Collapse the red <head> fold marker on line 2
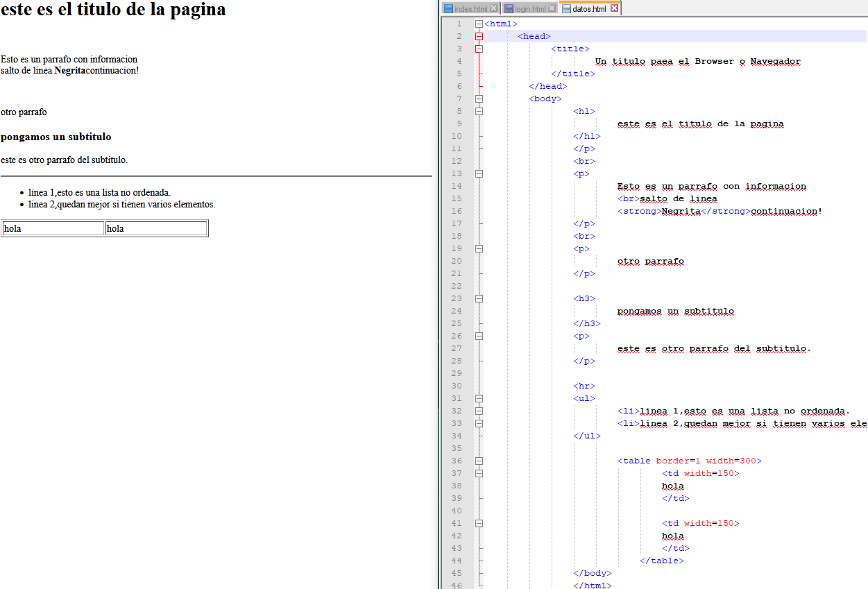The height and width of the screenshot is (589, 868). [x=479, y=36]
